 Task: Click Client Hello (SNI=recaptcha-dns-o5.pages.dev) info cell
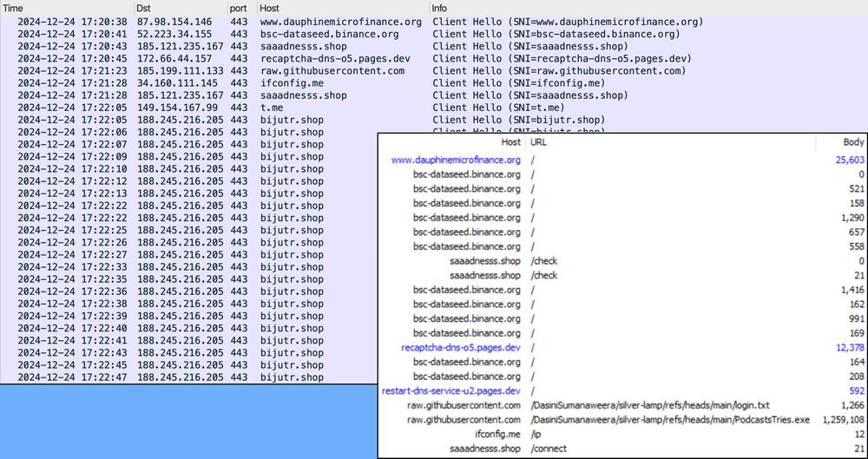562,59
